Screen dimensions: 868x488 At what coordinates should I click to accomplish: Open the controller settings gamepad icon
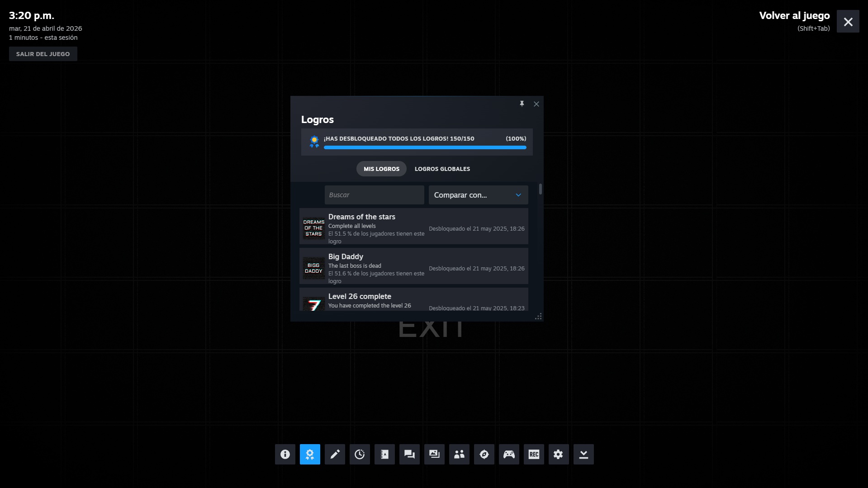pyautogui.click(x=509, y=454)
